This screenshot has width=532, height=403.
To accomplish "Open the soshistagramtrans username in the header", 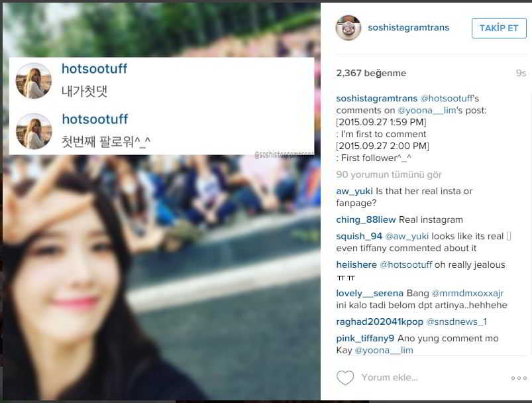I will coord(409,27).
